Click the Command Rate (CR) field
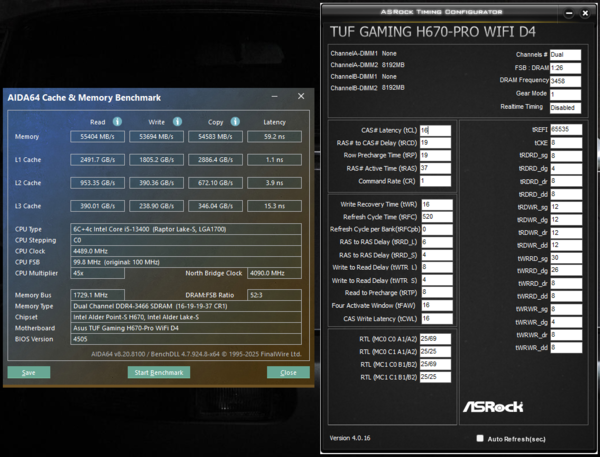 pos(435,181)
